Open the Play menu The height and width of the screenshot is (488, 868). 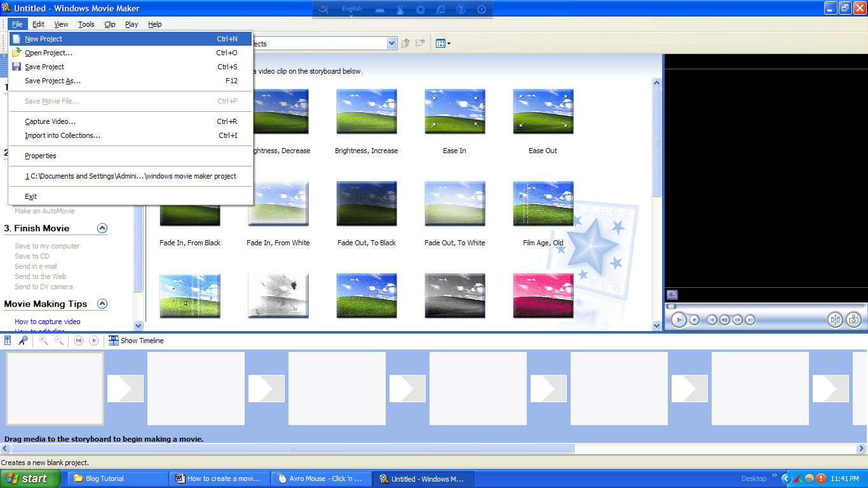click(x=132, y=24)
